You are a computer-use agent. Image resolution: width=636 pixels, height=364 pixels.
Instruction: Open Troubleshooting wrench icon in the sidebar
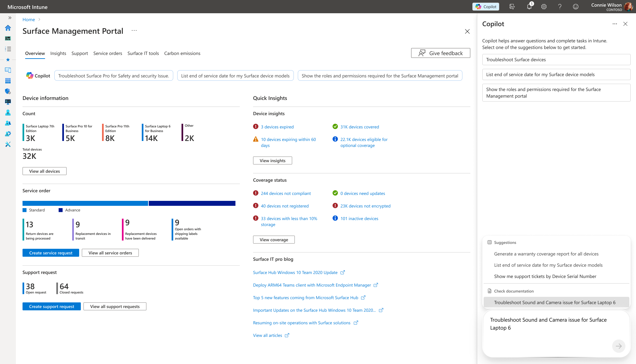tap(8, 144)
